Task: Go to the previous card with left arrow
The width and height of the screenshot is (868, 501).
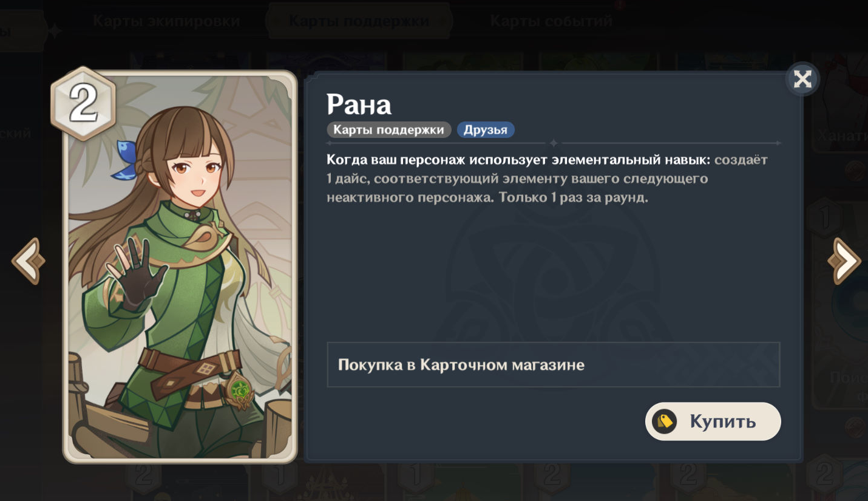Action: [28, 261]
